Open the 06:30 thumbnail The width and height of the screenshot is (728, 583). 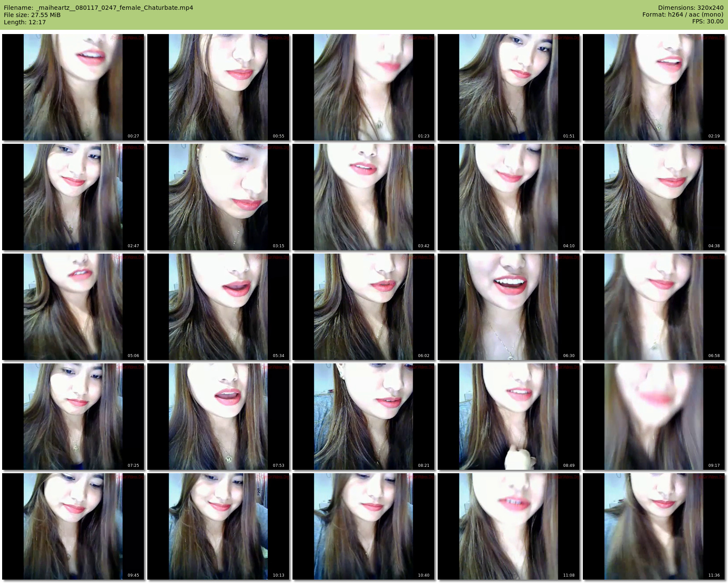tap(508, 307)
